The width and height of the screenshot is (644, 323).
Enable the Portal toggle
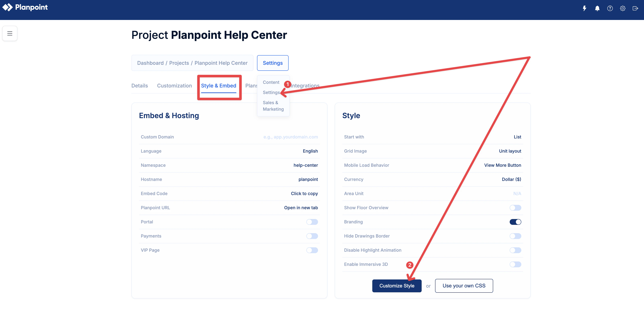tap(312, 222)
